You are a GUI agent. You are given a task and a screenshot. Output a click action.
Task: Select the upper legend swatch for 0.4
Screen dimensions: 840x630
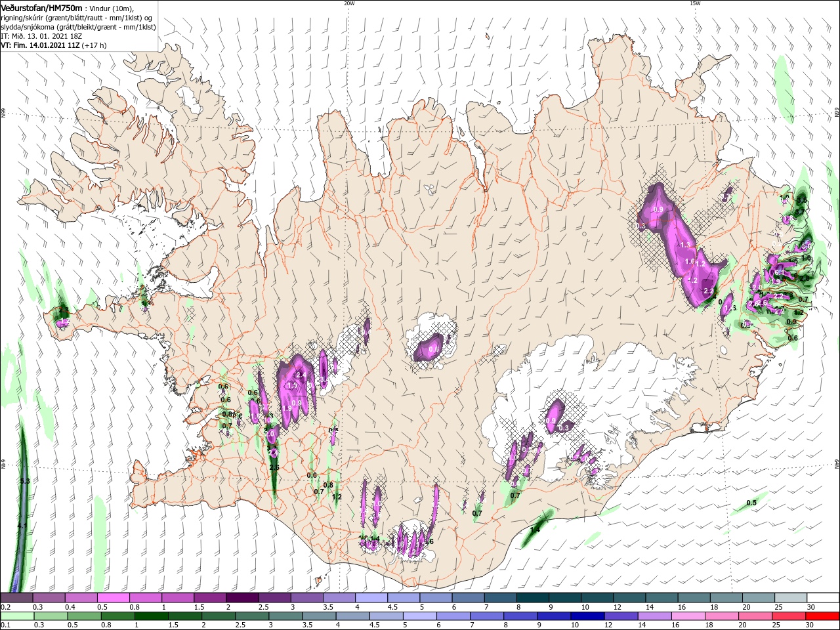81,598
